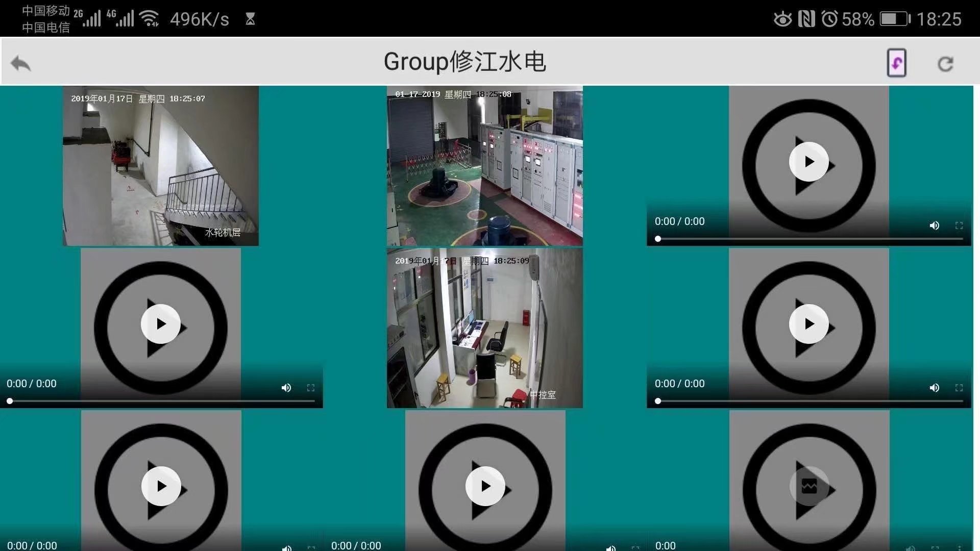The width and height of the screenshot is (980, 551).
Task: Open the generator floor camera feed
Action: [484, 166]
